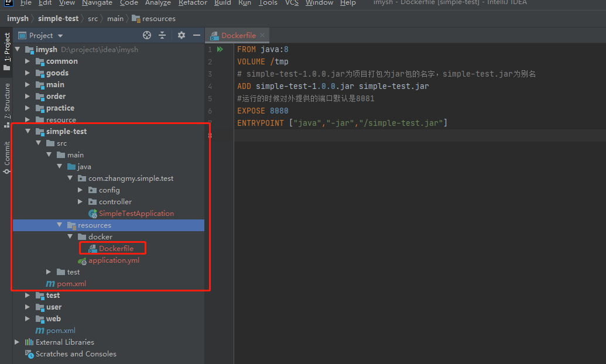
Task: Click simple-test in the breadcrumb bar
Action: point(58,19)
